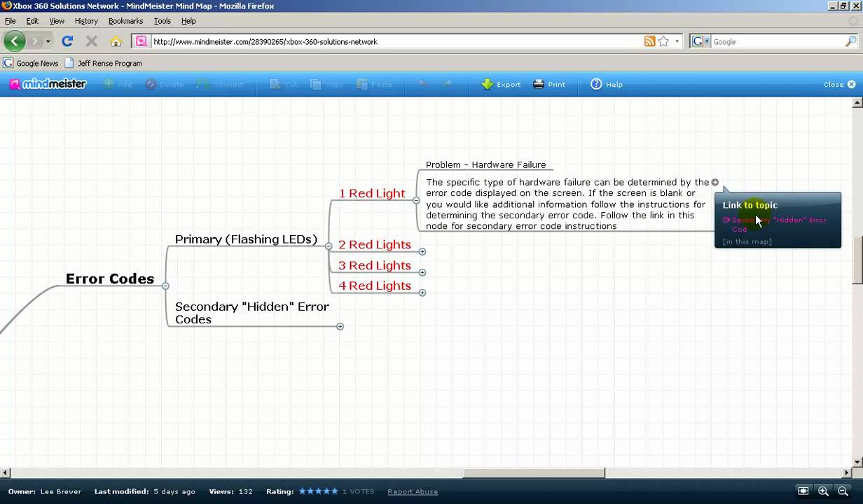This screenshot has width=863, height=504.
Task: Open the Firefox Help menu
Action: click(x=188, y=21)
